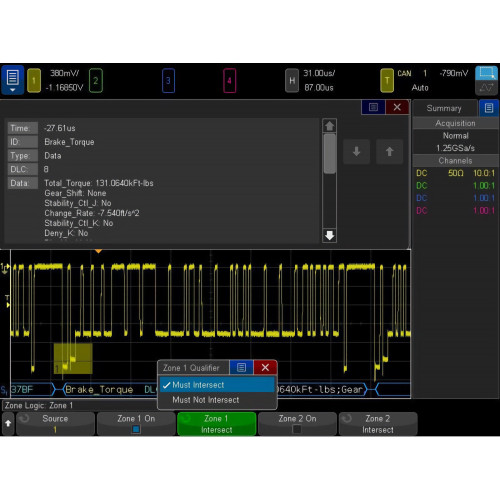The height and width of the screenshot is (500, 500).
Task: Close the Zone 1 Qualifier popup
Action: 265,367
